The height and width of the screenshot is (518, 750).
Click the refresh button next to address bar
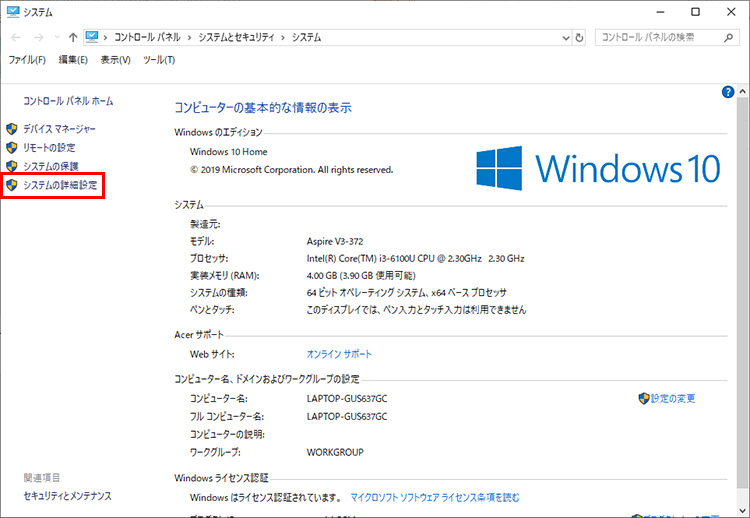(580, 37)
